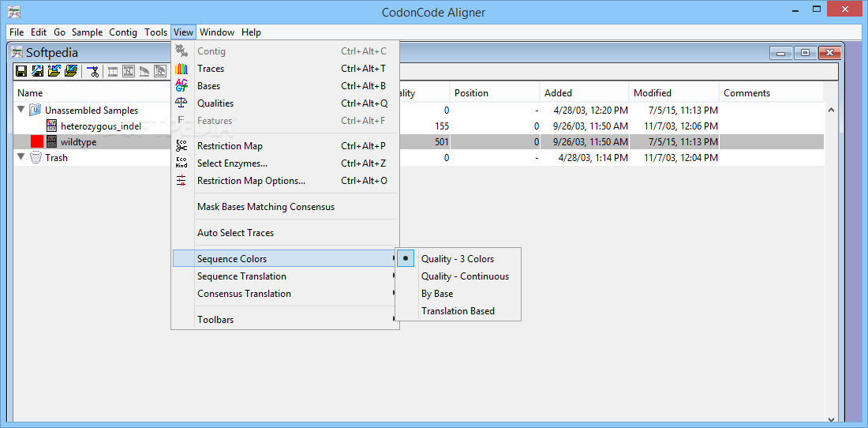Click the fourth toolbar icon, import folder
The image size is (868, 428).
click(x=71, y=71)
